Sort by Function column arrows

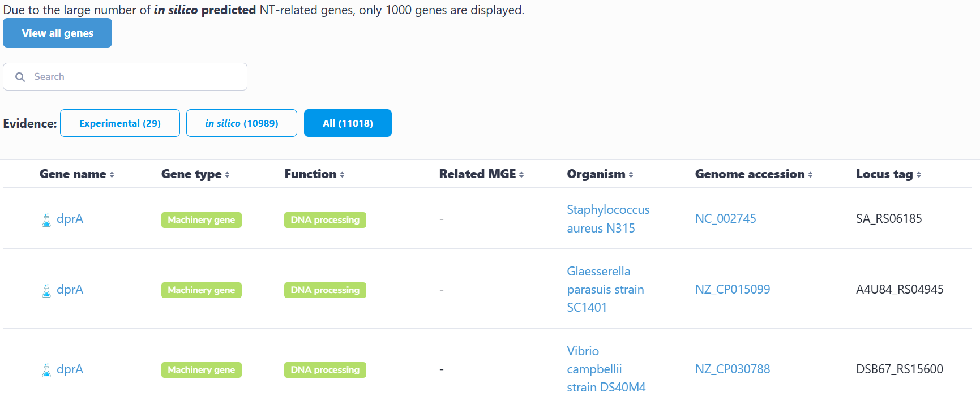pos(343,175)
